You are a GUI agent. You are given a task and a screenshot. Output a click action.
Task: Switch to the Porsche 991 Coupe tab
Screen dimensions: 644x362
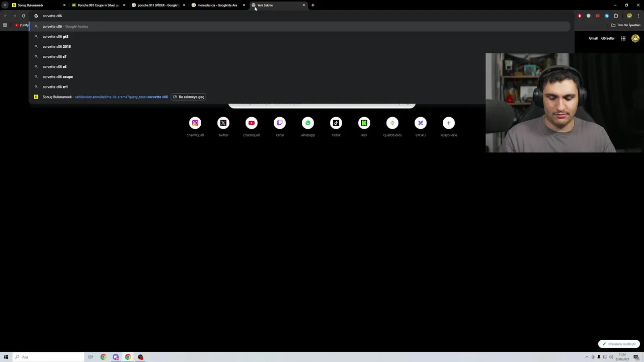pos(99,5)
